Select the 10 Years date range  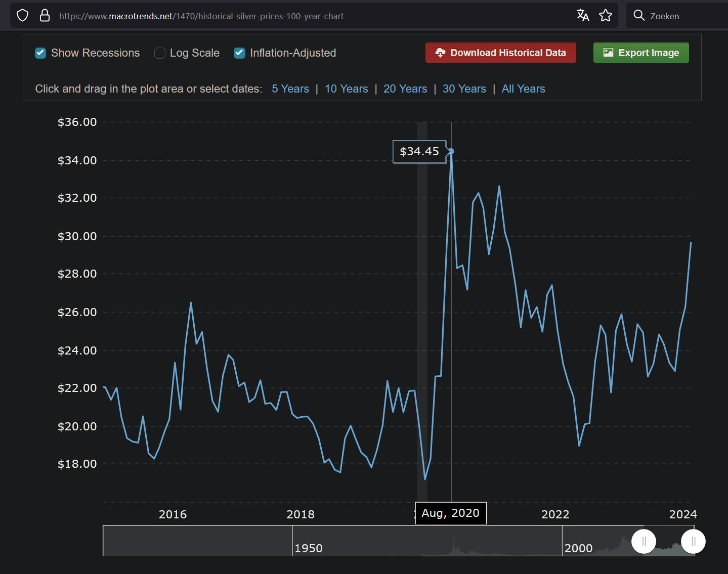[346, 89]
